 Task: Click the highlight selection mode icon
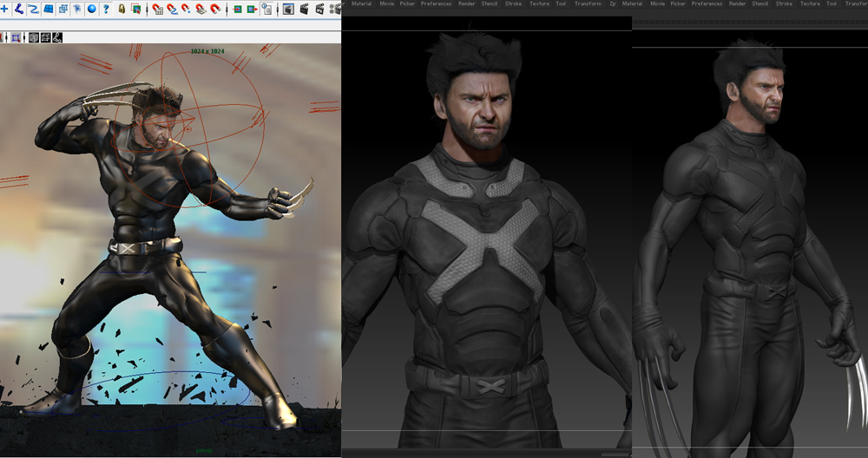point(136,9)
